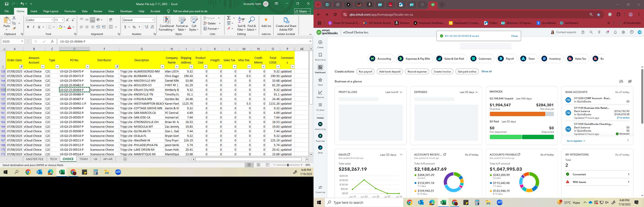Open QuickBooks Create plus icon
This screenshot has height=207, width=644.
(x=320, y=43)
